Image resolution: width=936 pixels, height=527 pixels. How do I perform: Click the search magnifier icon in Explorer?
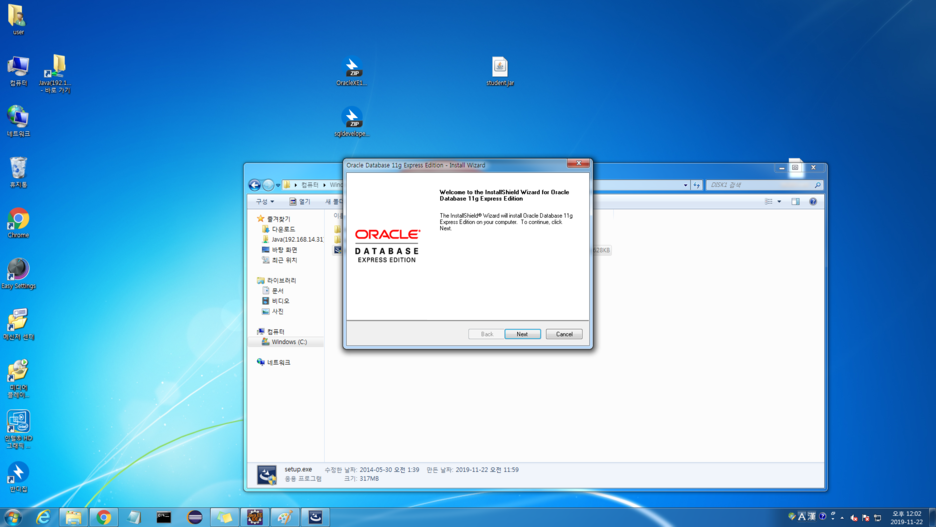click(817, 186)
